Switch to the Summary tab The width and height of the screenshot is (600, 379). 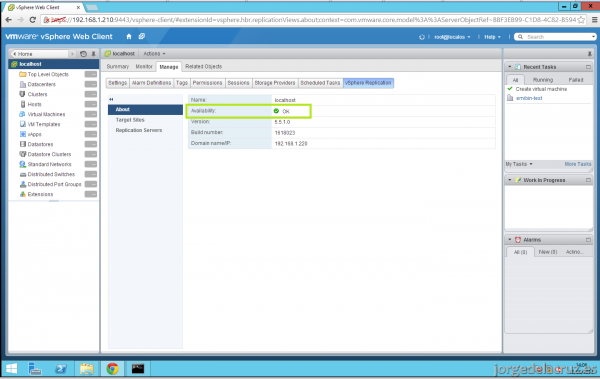click(117, 67)
